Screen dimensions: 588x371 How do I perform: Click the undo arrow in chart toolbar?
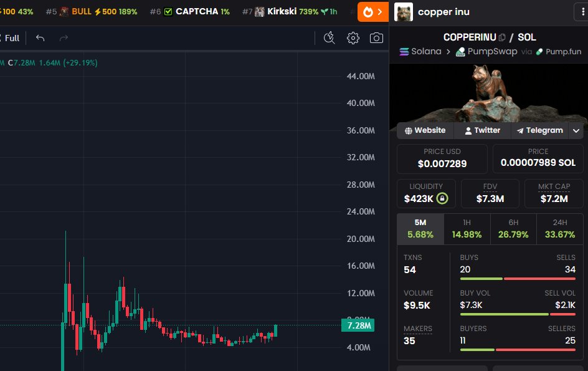[x=40, y=38]
